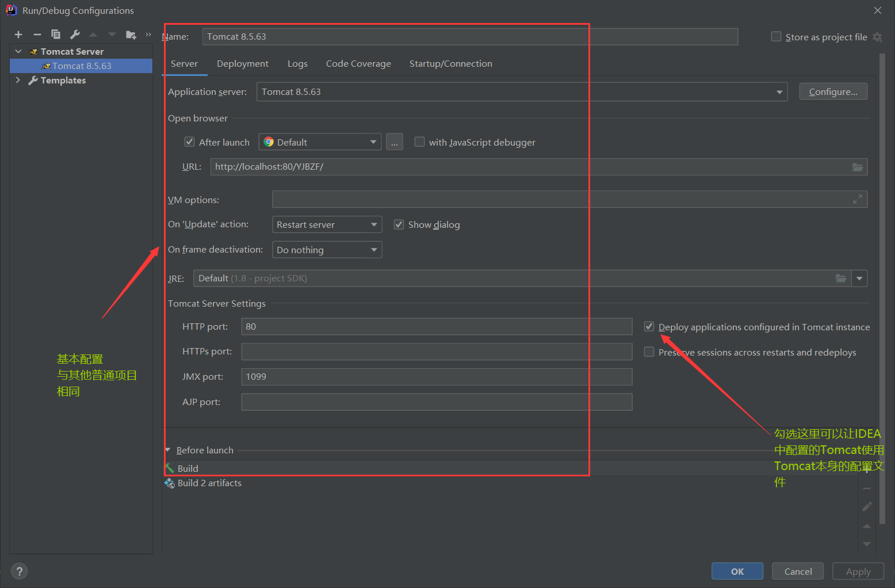This screenshot has width=895, height=588.
Task: Add new configuration with plus icon
Action: (x=18, y=35)
